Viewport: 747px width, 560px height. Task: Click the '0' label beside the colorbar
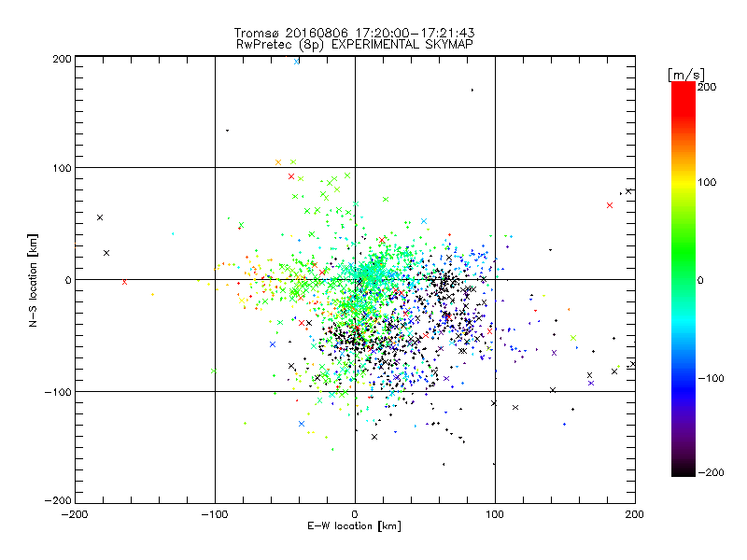(700, 280)
